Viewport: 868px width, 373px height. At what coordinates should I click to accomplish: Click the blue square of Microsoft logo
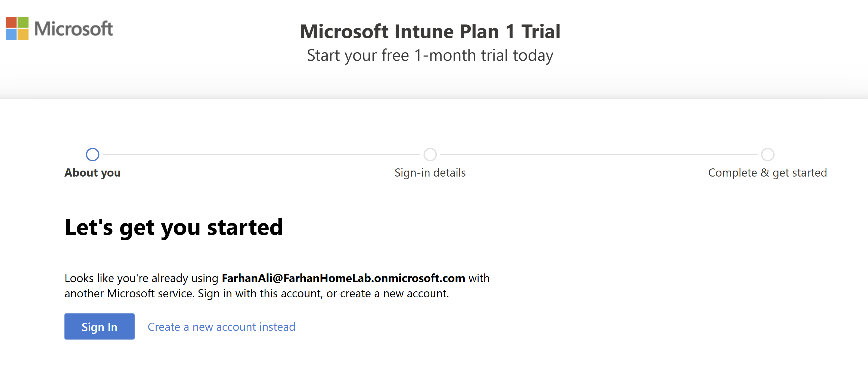11,34
